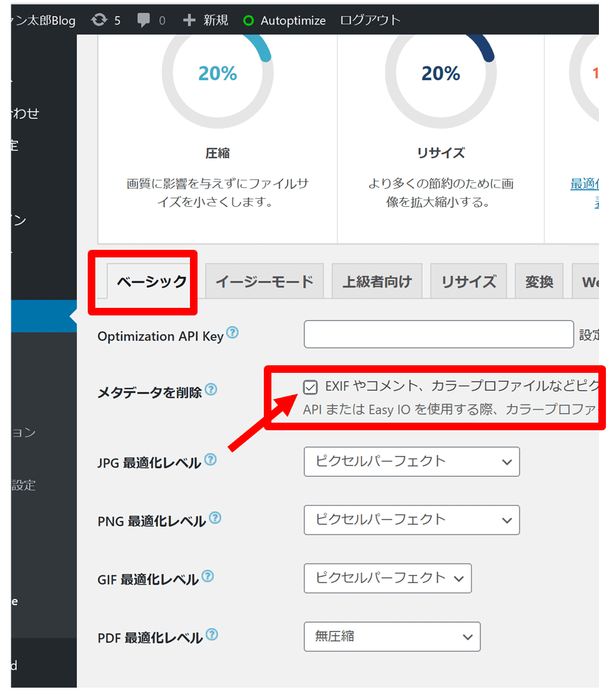This screenshot has height=699, width=616.
Task: Click the 圧縮 heading text
Action: pos(218,153)
